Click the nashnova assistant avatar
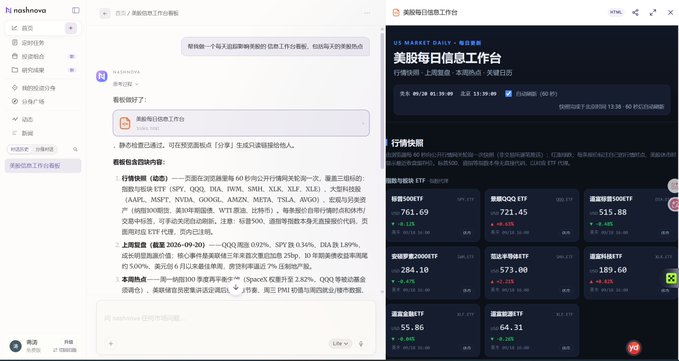The image size is (679, 361). tap(102, 76)
